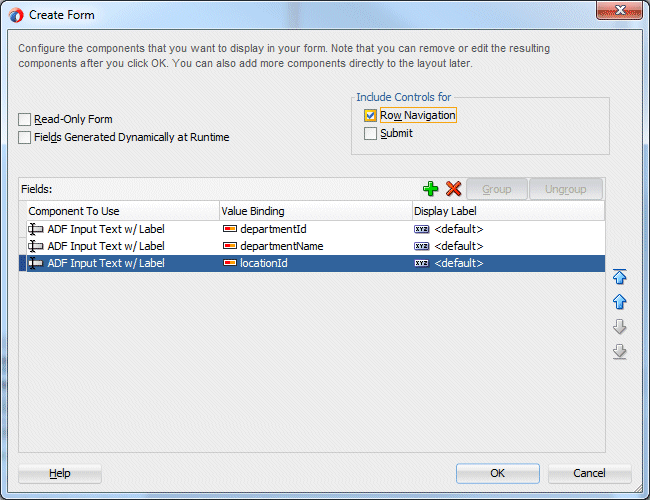Close the Create Form dialog window

click(619, 10)
